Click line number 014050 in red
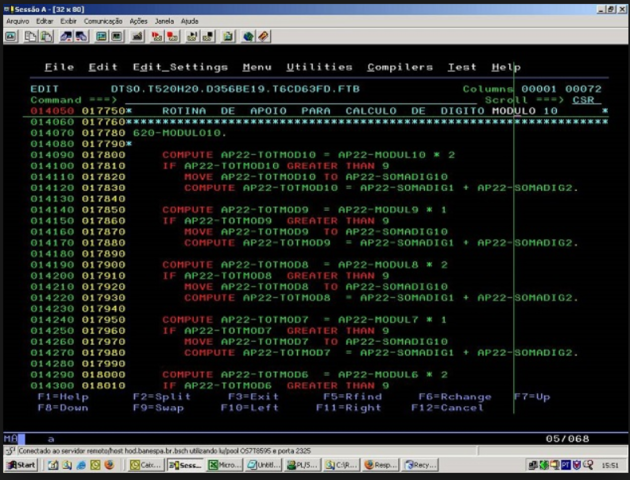Viewport: 630px width, 480px height. 52,111
